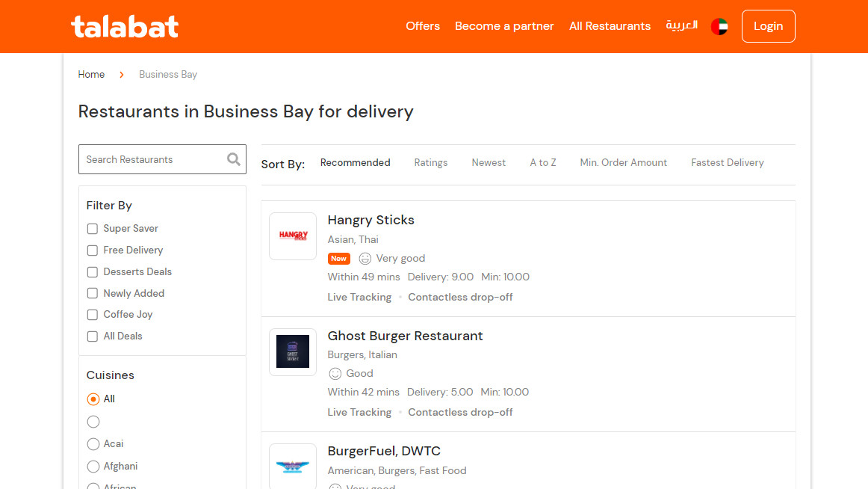Click the smiley face beside Very good rating

click(365, 258)
